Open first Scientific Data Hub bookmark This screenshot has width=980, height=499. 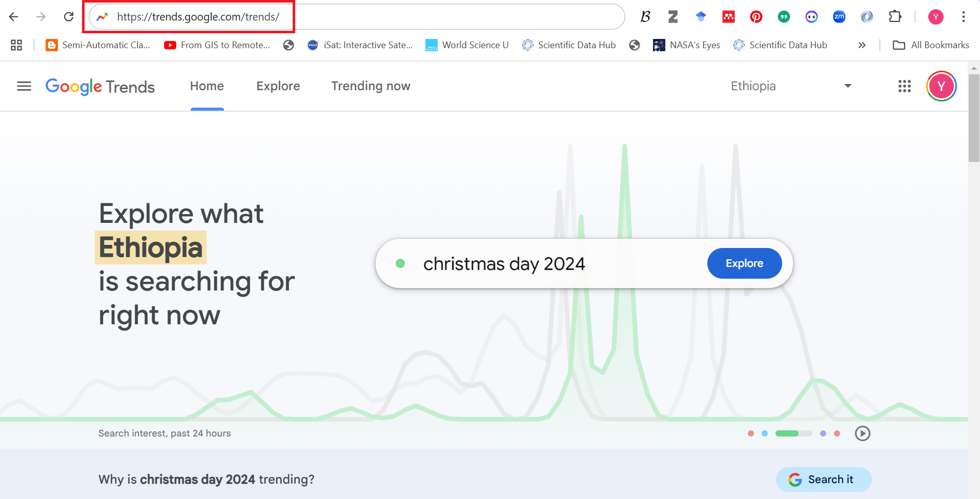pyautogui.click(x=568, y=45)
